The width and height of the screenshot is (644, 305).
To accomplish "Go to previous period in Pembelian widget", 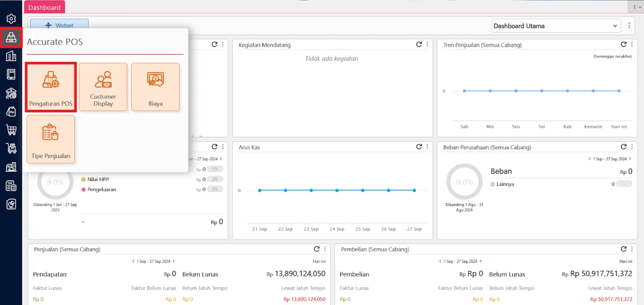I will 440,261.
